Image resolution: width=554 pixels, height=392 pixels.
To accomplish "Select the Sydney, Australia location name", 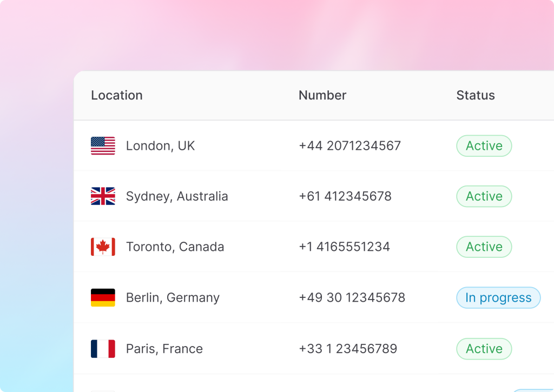I will [177, 196].
